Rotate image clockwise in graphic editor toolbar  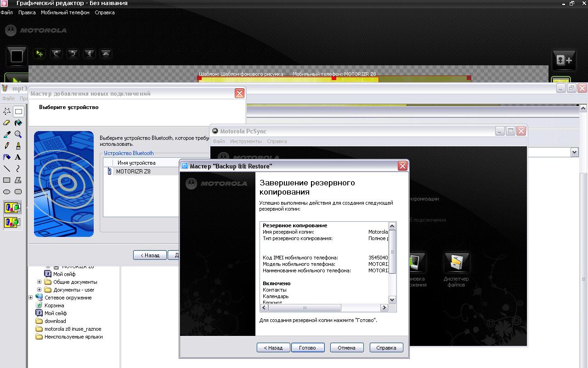pos(56,53)
